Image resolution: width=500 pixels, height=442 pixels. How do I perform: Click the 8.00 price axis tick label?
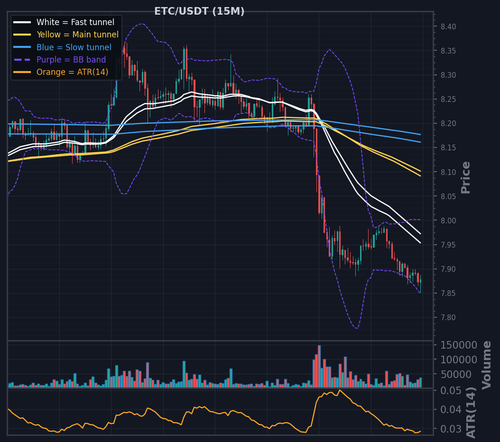(448, 220)
